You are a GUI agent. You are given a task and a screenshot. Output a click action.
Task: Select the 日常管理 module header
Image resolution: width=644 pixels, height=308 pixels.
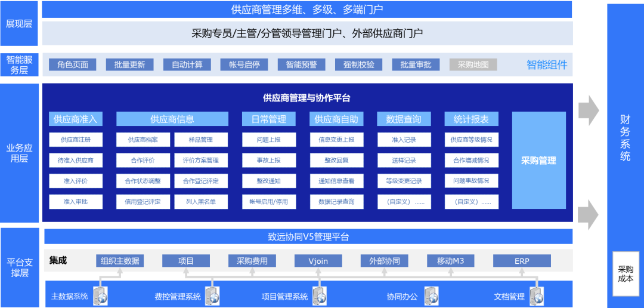click(x=269, y=119)
